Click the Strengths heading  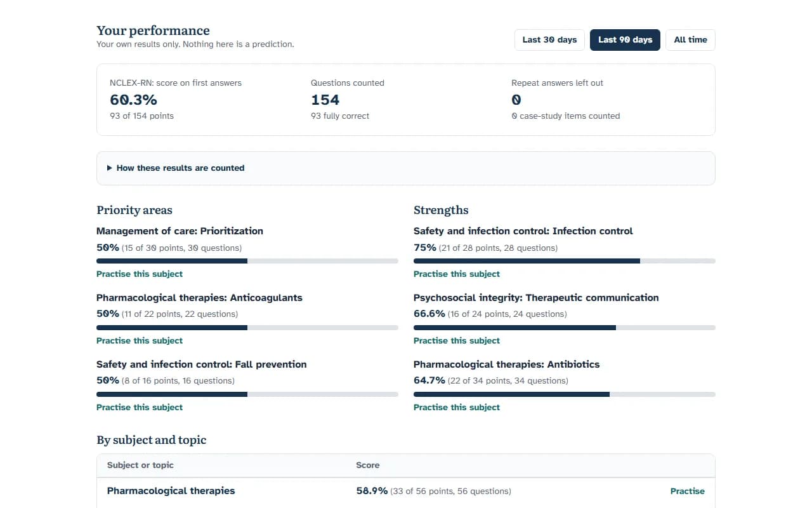pyautogui.click(x=441, y=210)
